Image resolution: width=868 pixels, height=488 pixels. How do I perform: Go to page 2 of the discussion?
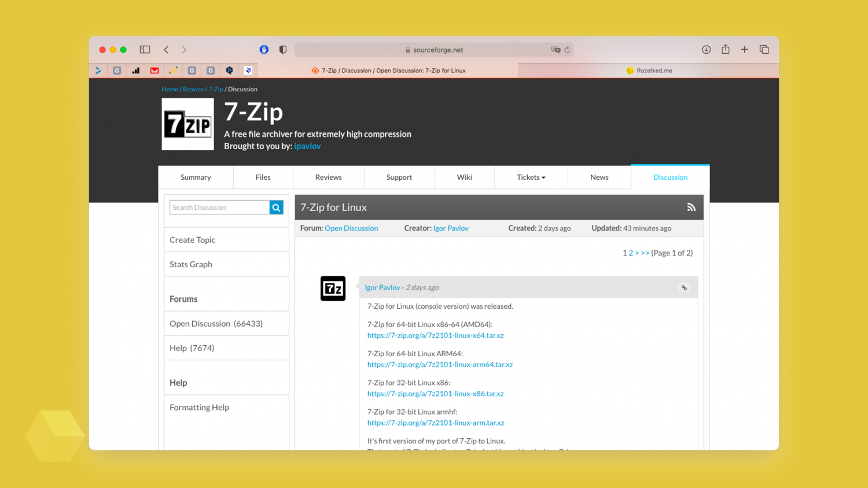click(631, 253)
